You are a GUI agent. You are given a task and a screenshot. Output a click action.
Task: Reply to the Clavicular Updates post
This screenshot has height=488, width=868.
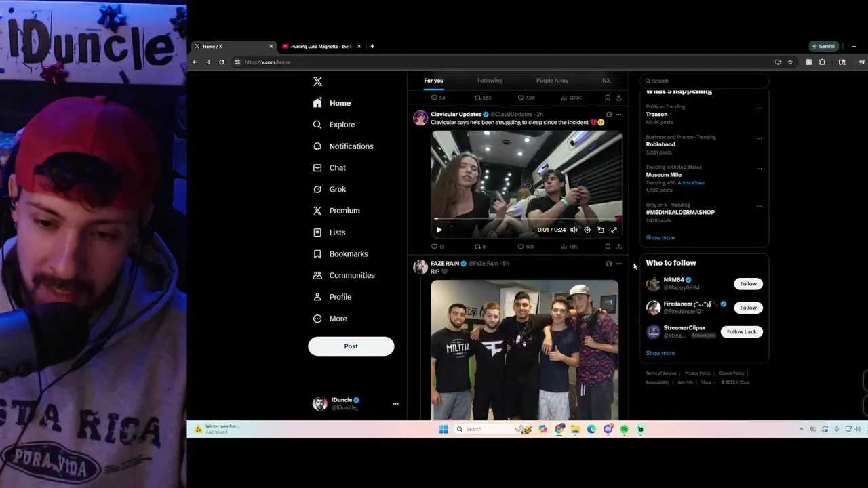click(x=438, y=247)
